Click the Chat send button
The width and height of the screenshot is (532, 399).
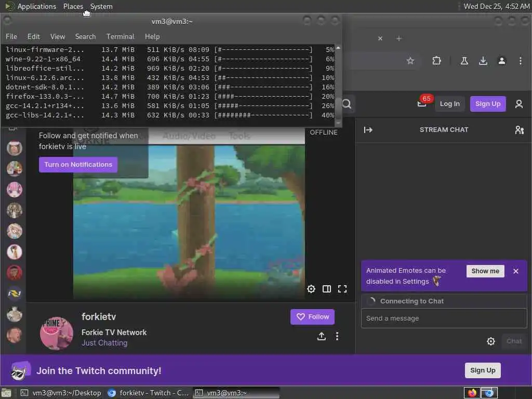coord(514,341)
